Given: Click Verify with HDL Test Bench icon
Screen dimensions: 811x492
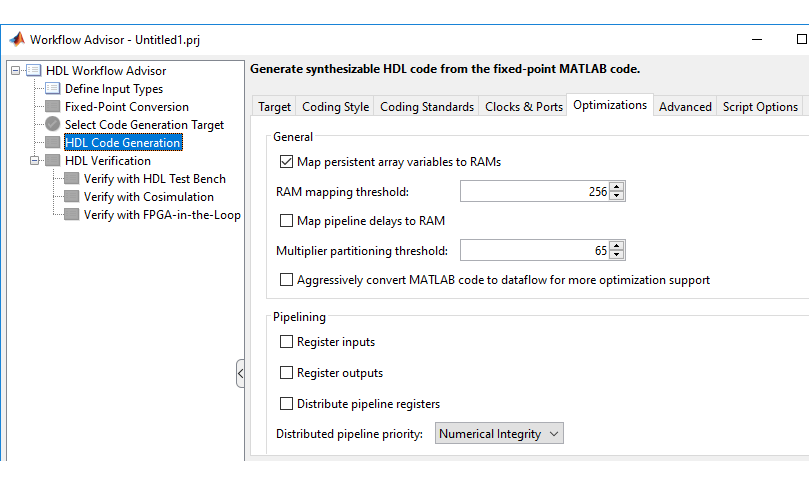Looking at the screenshot, I should (x=72, y=179).
